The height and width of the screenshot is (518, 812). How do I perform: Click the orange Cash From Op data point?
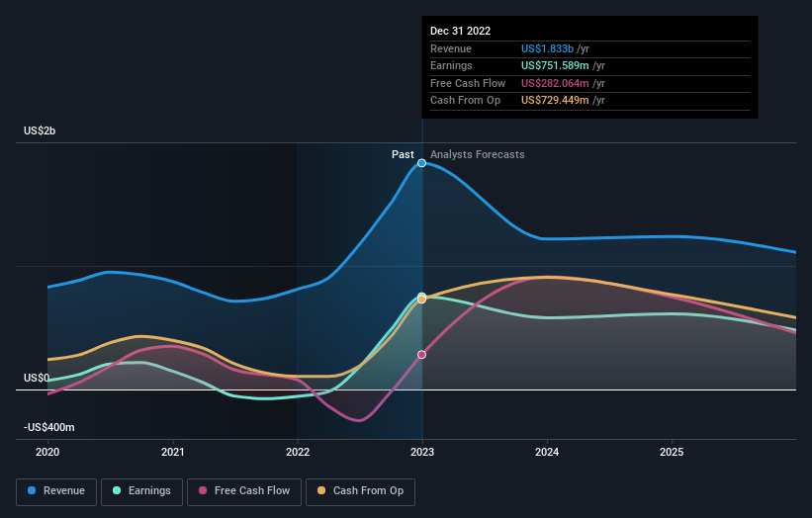click(422, 300)
